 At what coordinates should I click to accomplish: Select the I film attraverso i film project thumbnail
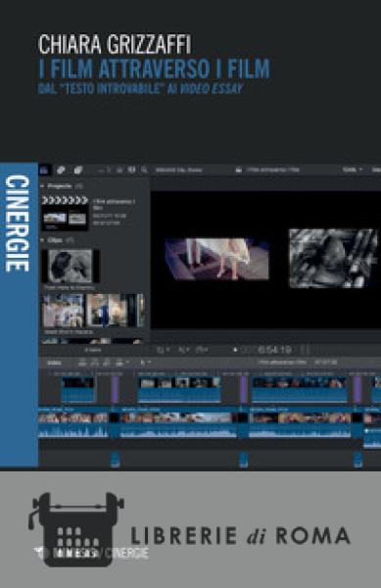(x=65, y=214)
